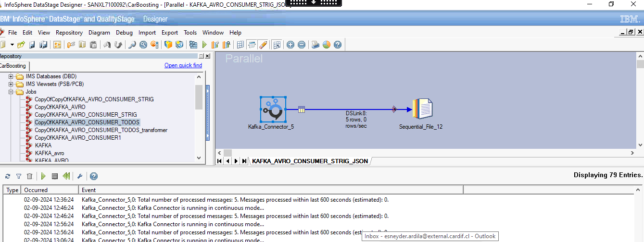Open the Tools menu
The width and height of the screenshot is (644, 242).
point(190,33)
